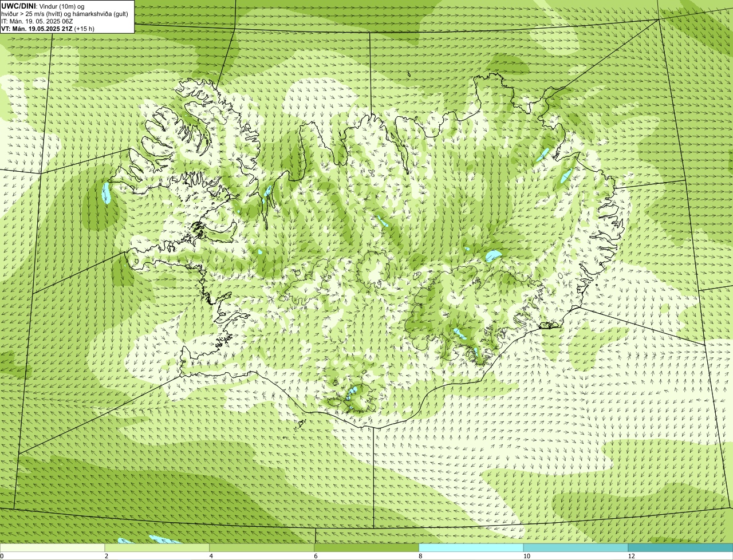Select the teal above-12 m/s scale swatch
This screenshot has height=560, width=733.
tap(680, 548)
